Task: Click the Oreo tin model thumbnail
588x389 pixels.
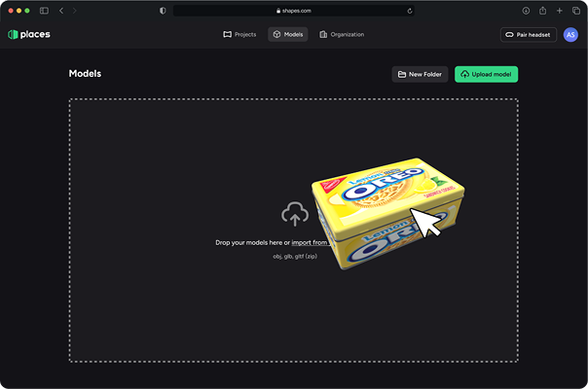Action: (x=388, y=214)
